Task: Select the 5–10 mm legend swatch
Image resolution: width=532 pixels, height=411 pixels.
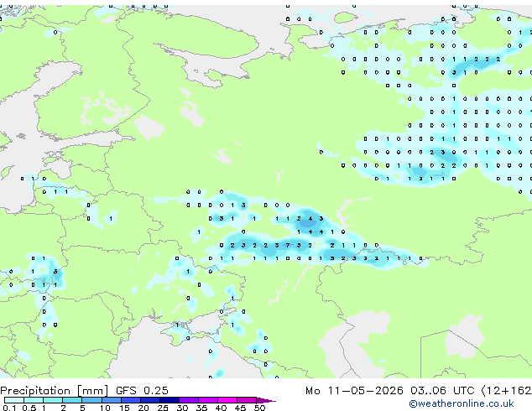Action: 91,400
